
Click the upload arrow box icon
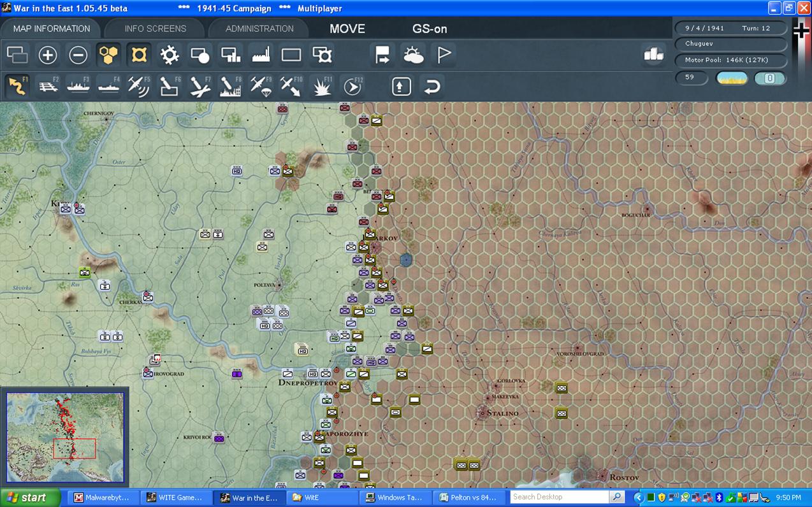click(401, 86)
